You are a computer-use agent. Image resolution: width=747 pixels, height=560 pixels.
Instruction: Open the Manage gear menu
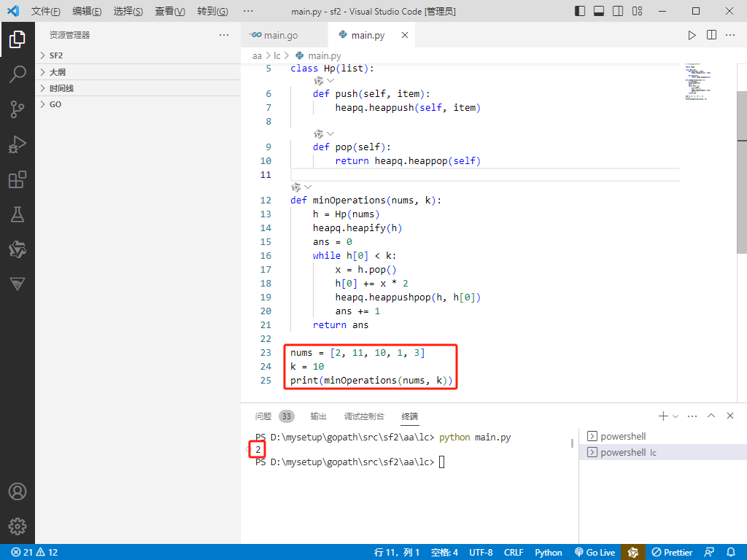point(18,526)
